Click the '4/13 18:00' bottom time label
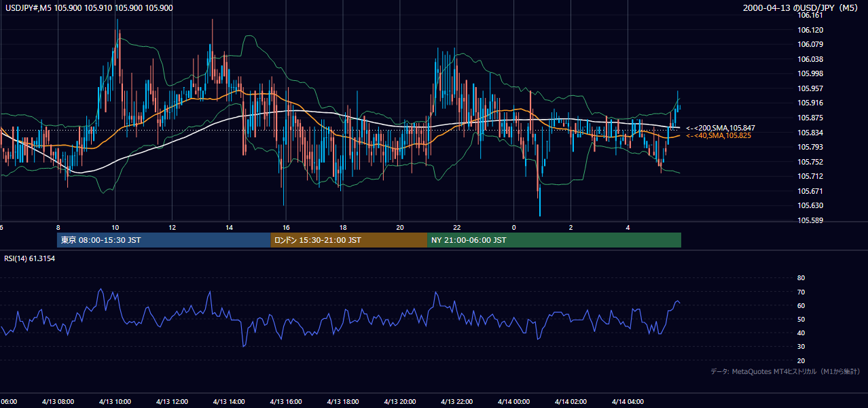 click(343, 402)
